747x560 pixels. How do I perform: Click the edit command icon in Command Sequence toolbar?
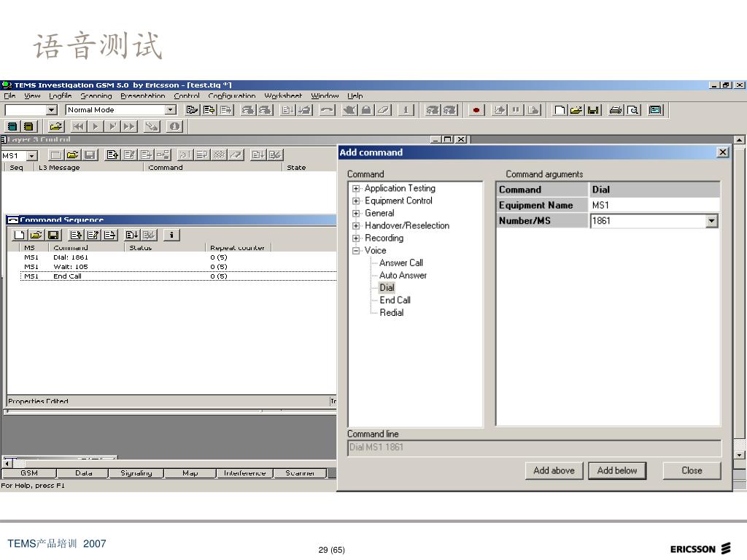pos(93,235)
